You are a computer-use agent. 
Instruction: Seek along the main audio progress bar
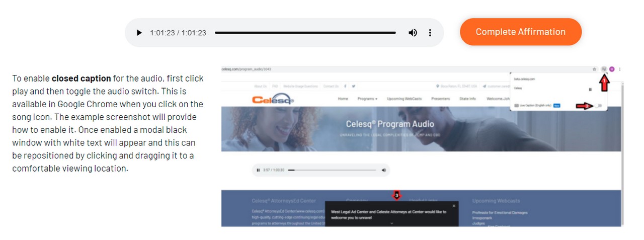tap(305, 33)
